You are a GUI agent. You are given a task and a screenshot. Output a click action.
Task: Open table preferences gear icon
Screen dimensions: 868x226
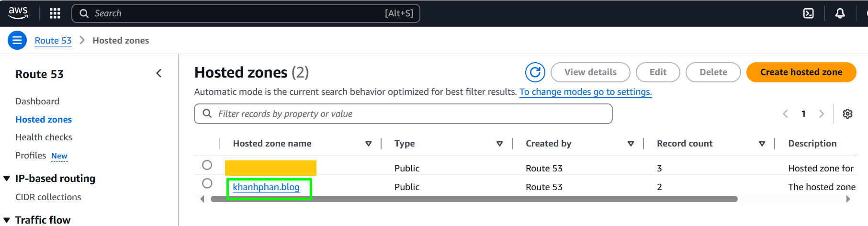pyautogui.click(x=847, y=114)
